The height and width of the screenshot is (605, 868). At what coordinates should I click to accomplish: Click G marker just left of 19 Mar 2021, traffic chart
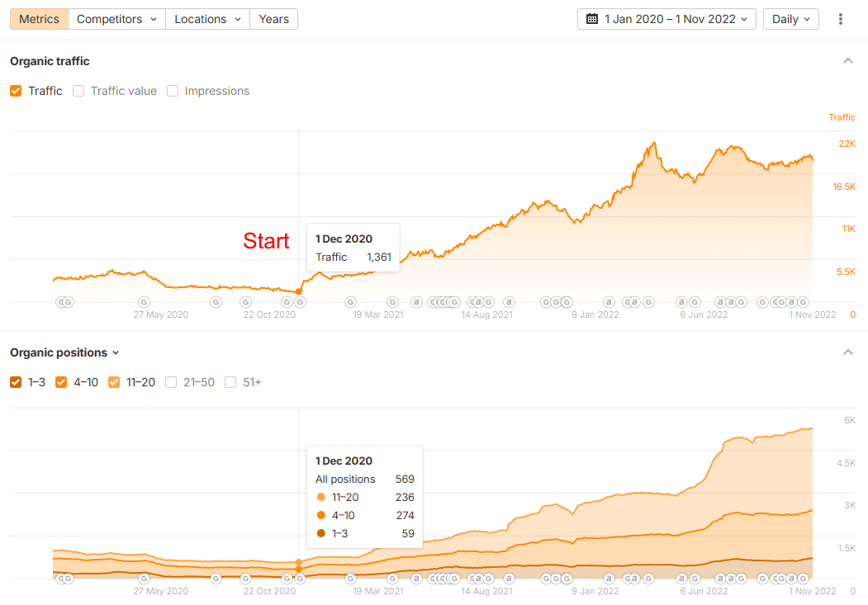click(350, 302)
